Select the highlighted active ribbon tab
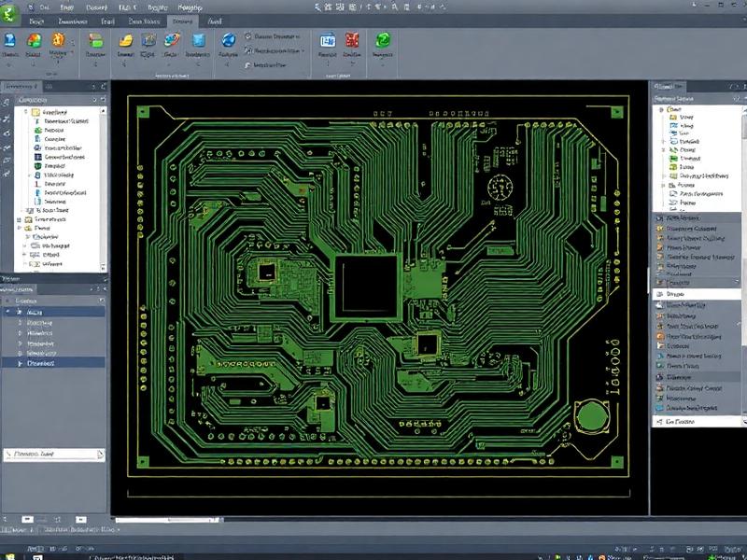The image size is (747, 560). tap(183, 21)
